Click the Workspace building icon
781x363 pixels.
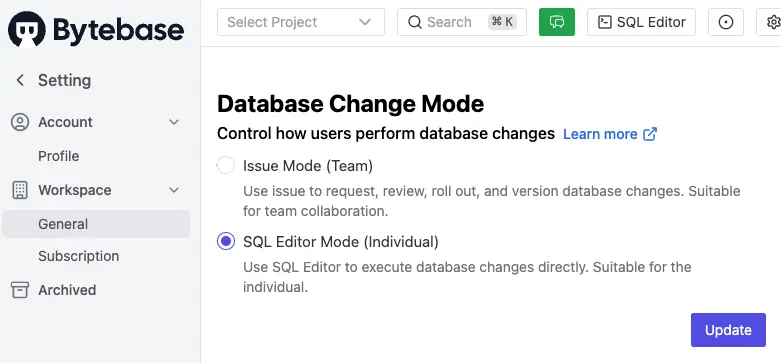point(20,190)
